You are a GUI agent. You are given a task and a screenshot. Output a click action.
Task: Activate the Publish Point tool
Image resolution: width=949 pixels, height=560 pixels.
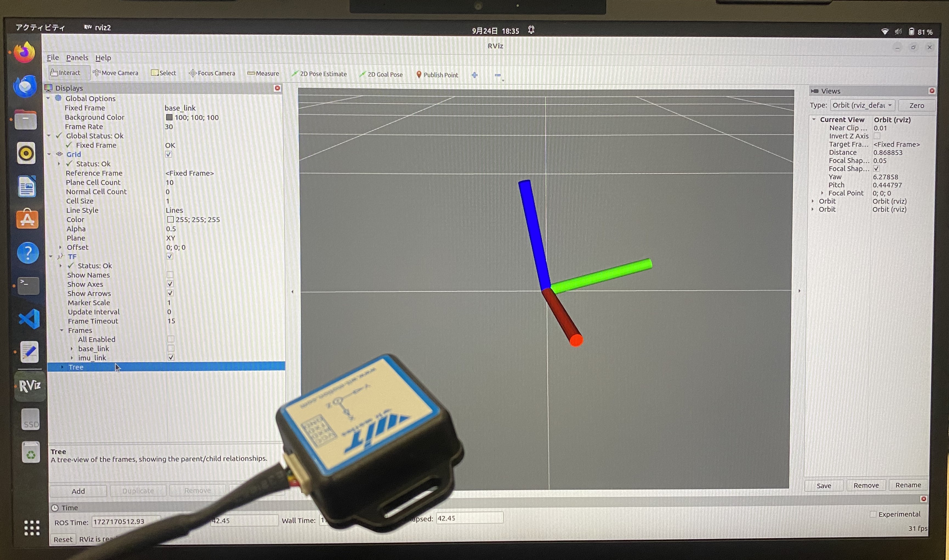coord(437,75)
